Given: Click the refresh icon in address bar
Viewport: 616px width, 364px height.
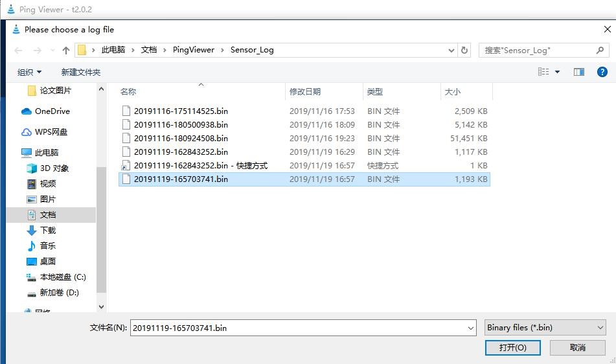Looking at the screenshot, I should pos(464,50).
